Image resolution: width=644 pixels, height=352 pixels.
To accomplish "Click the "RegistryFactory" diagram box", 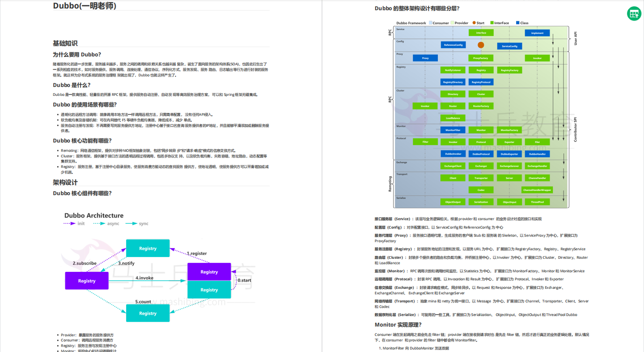I will [x=509, y=70].
